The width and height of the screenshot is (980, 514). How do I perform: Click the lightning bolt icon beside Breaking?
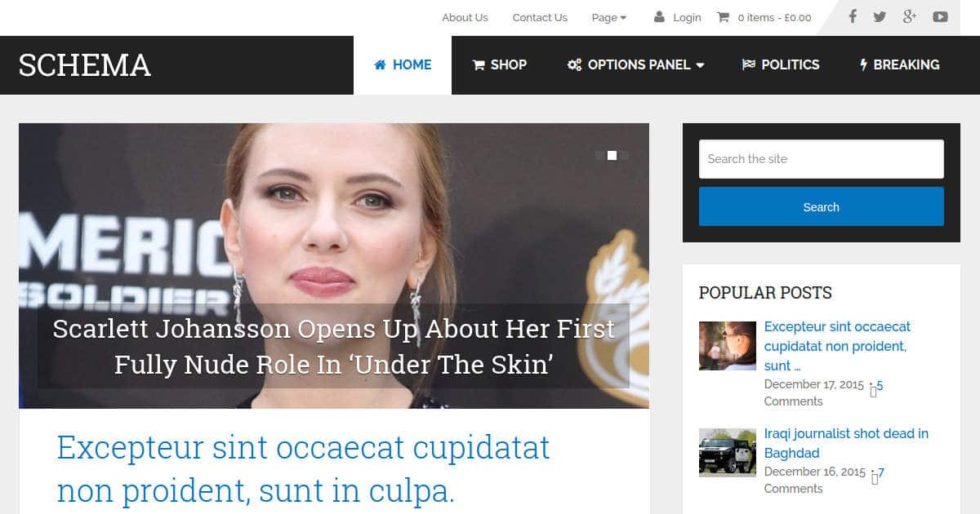click(x=864, y=65)
